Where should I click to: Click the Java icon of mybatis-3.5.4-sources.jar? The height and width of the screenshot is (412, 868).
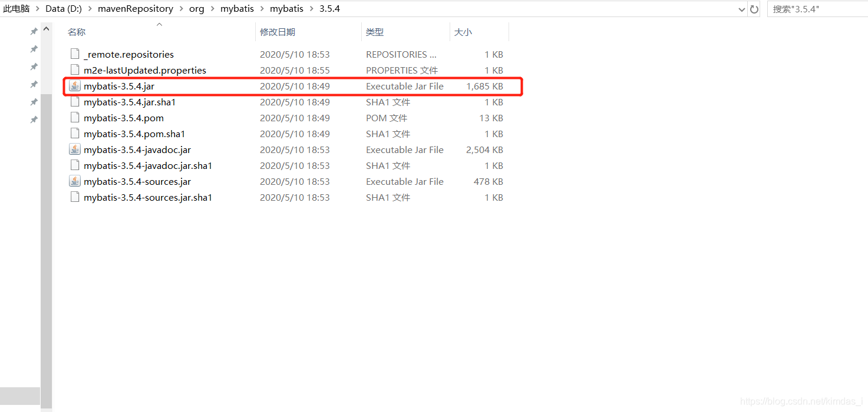click(75, 181)
